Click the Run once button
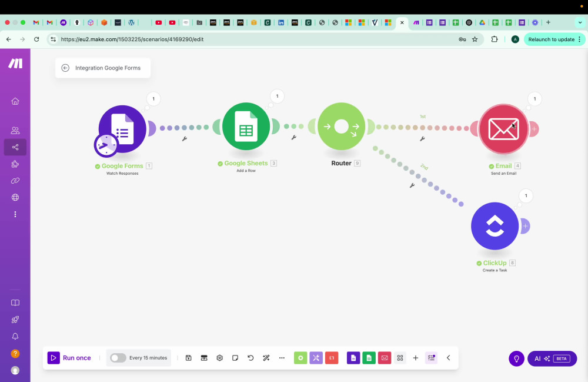 pyautogui.click(x=69, y=358)
